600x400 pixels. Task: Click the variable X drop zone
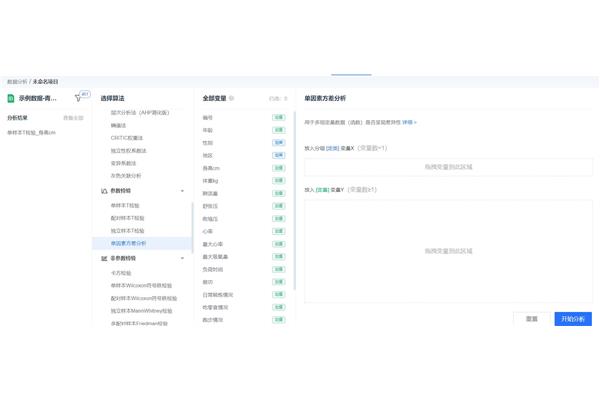[x=448, y=167]
